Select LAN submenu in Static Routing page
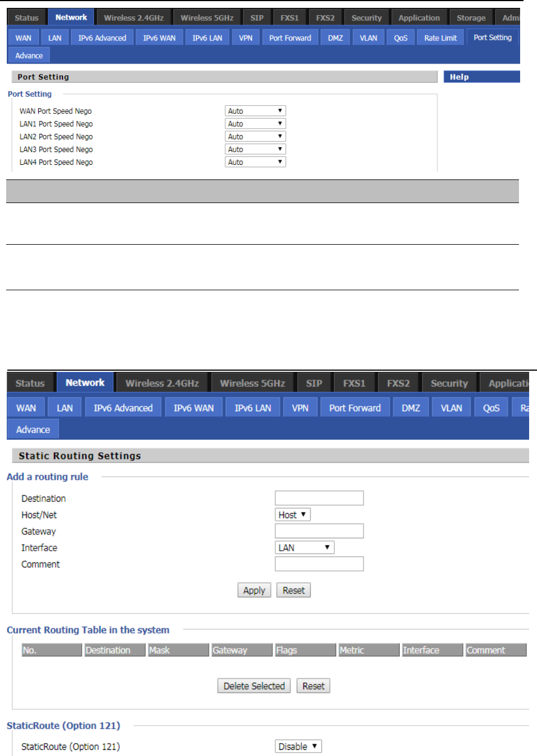The height and width of the screenshot is (756, 537). (x=65, y=408)
